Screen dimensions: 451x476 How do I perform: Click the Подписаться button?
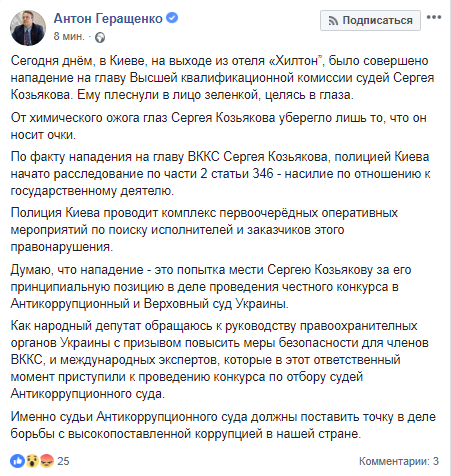370,20
